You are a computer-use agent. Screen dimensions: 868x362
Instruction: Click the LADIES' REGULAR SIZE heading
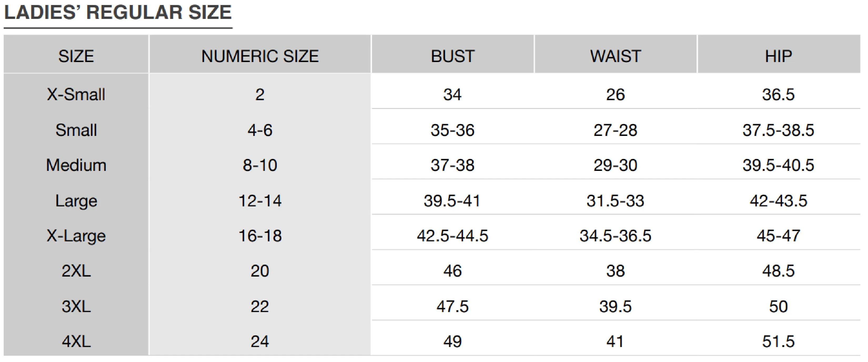(118, 12)
